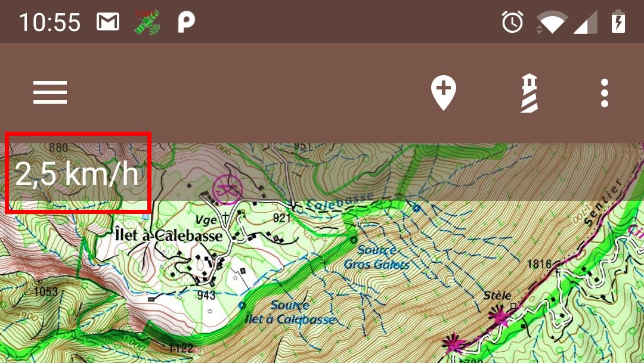Tap the Source Gros Galets label

pyautogui.click(x=377, y=257)
